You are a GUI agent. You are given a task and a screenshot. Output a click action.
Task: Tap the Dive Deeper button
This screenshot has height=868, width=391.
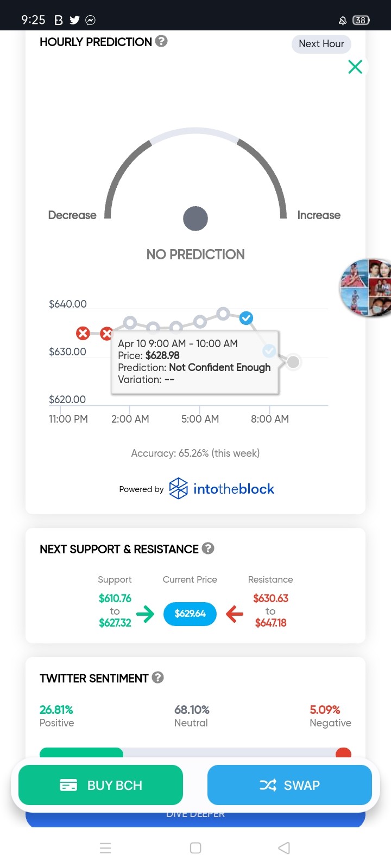click(x=195, y=816)
